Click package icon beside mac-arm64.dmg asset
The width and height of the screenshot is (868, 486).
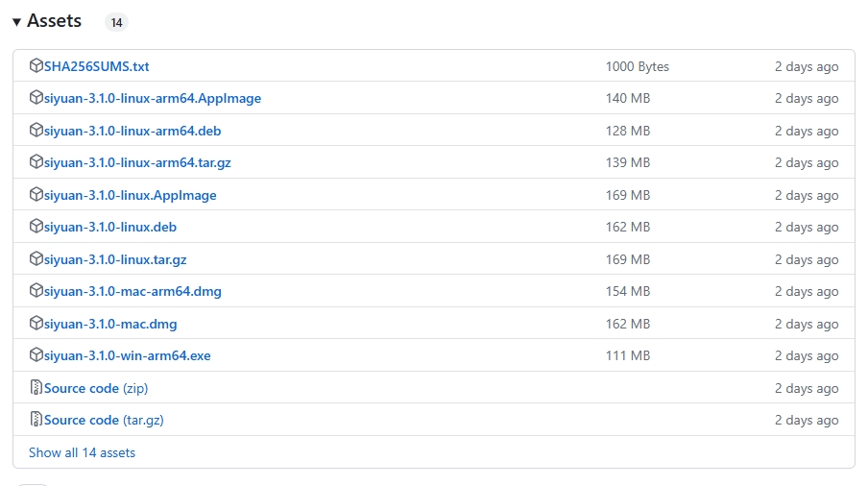point(36,291)
